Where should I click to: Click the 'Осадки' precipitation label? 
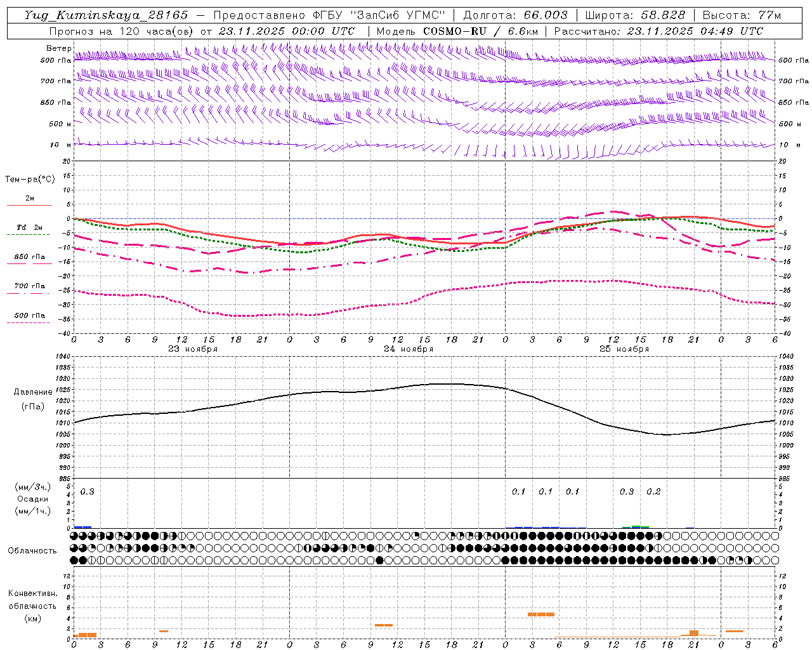(33, 500)
